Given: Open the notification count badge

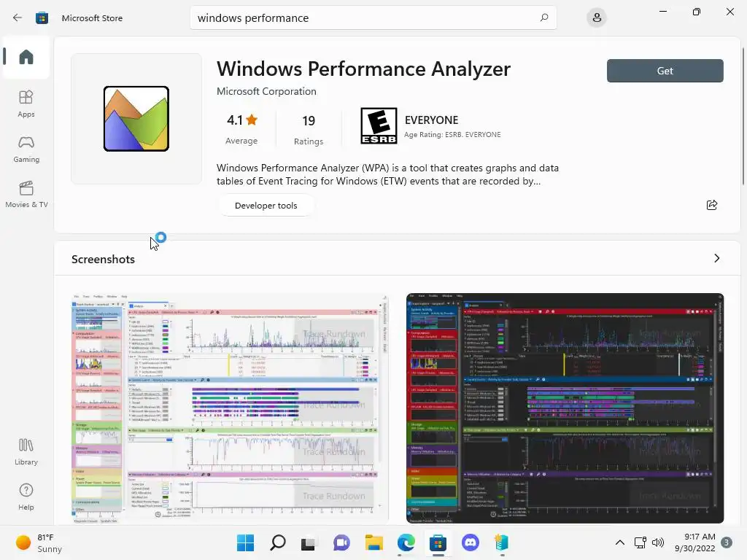Looking at the screenshot, I should point(727,542).
